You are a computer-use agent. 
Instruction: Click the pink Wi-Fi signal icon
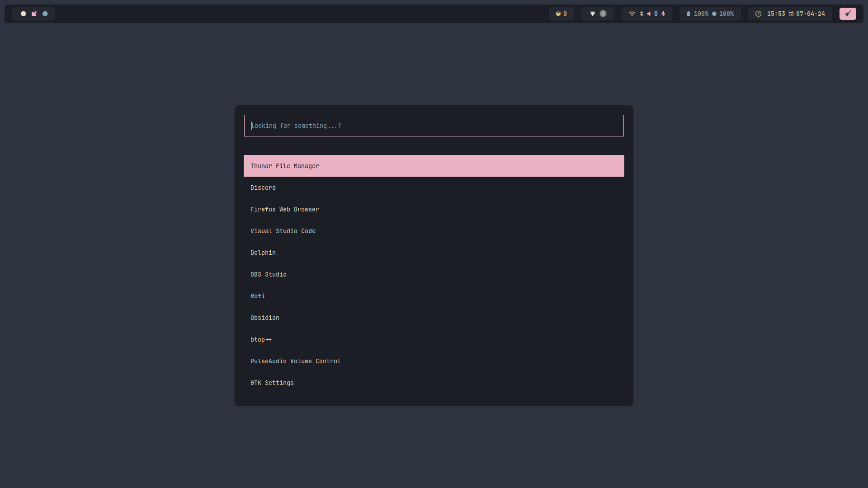[x=632, y=14]
